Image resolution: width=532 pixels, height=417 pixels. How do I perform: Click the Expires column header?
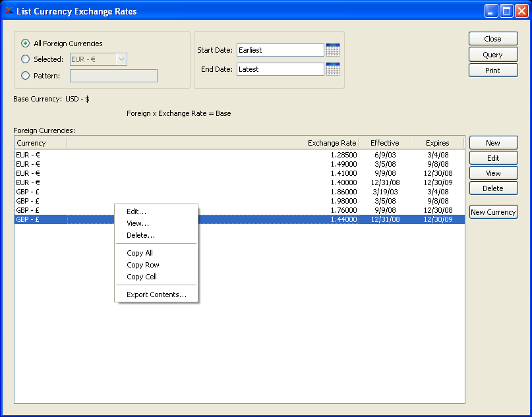[437, 143]
